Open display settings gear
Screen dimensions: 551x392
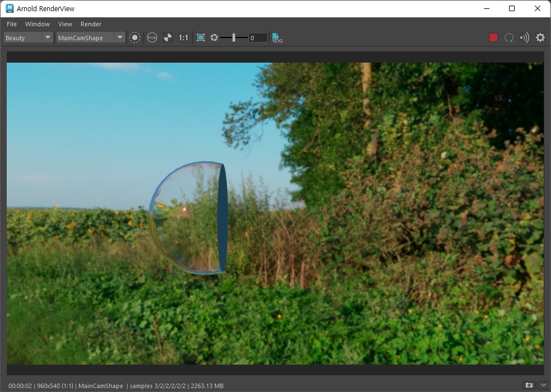coord(540,37)
